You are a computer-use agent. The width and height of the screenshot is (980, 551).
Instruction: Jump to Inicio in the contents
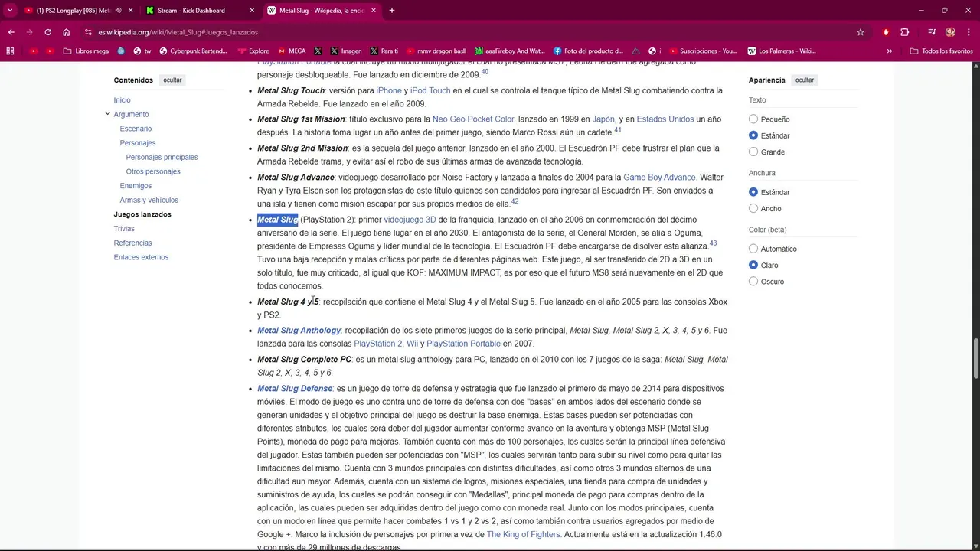122,100
